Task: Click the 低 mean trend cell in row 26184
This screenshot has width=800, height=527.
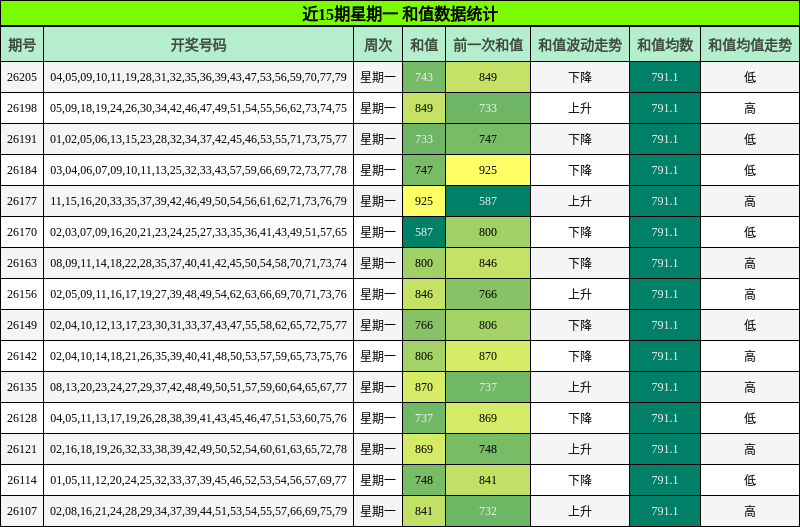Action: click(x=750, y=170)
